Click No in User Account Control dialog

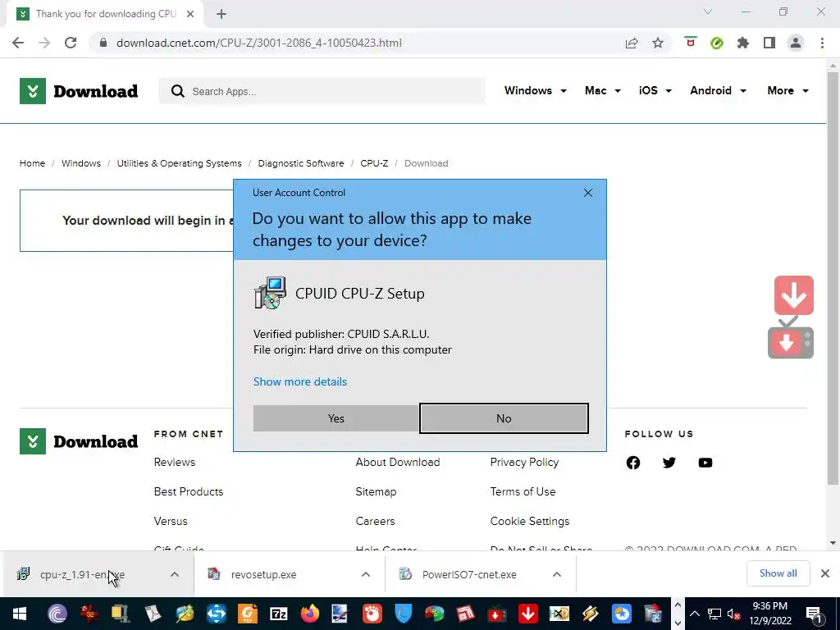tap(504, 418)
